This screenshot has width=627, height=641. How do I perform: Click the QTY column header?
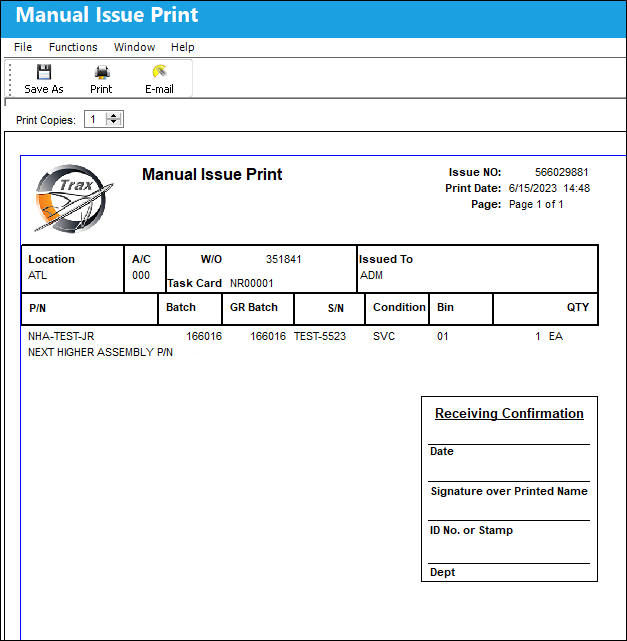click(x=578, y=307)
